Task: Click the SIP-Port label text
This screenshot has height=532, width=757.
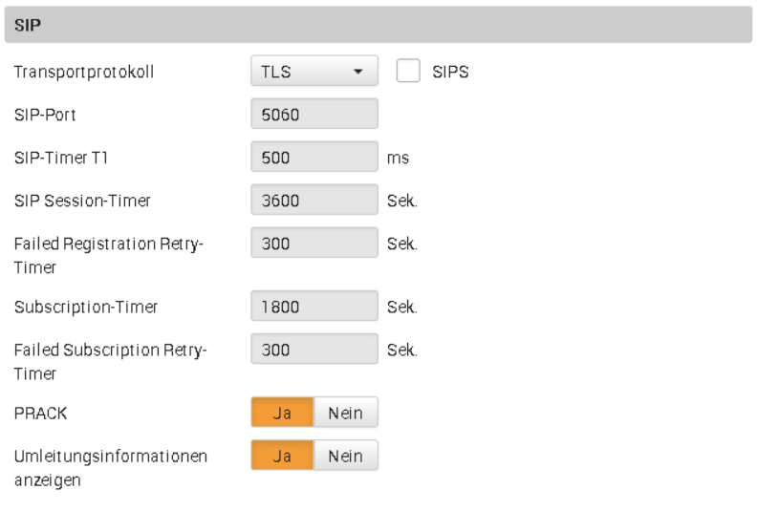Action: [45, 115]
